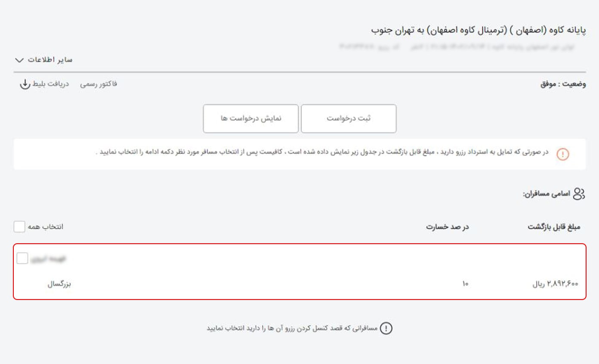Click the در صد خسارت column header
Image resolution: width=599 pixels, height=364 pixels.
pos(447,227)
